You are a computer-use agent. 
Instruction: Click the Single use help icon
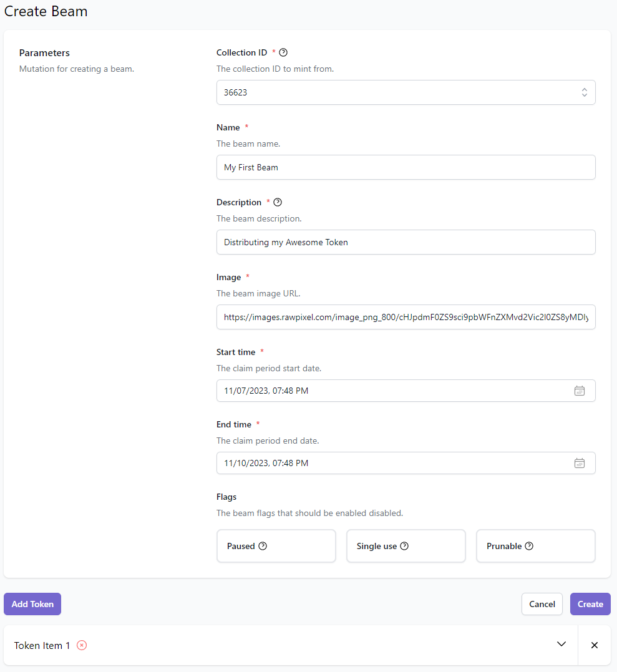(x=404, y=545)
